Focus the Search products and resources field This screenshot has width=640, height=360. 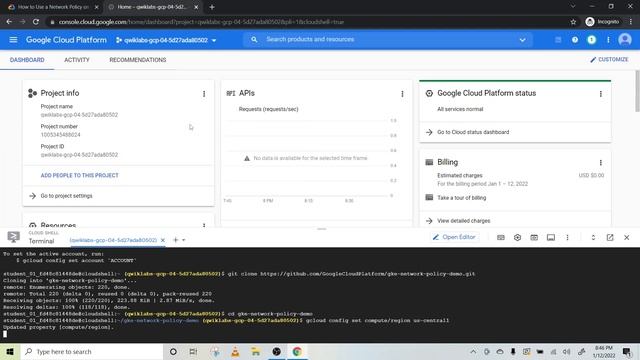click(388, 40)
